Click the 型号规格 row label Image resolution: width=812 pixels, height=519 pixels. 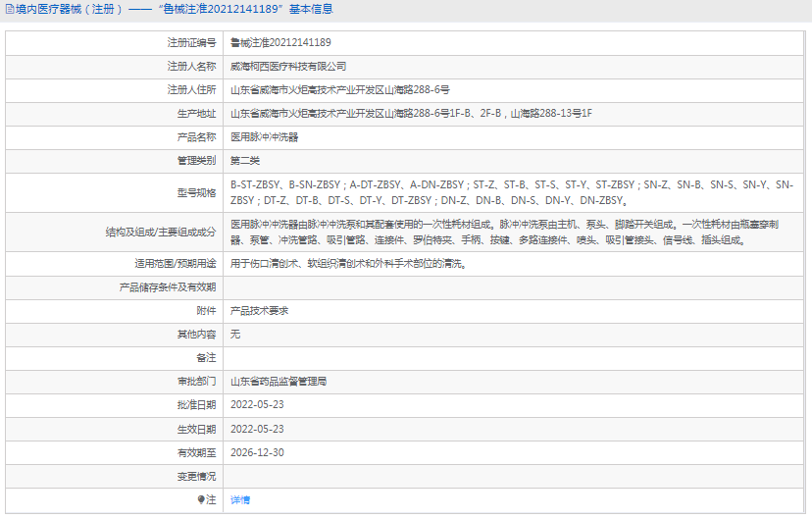[197, 192]
